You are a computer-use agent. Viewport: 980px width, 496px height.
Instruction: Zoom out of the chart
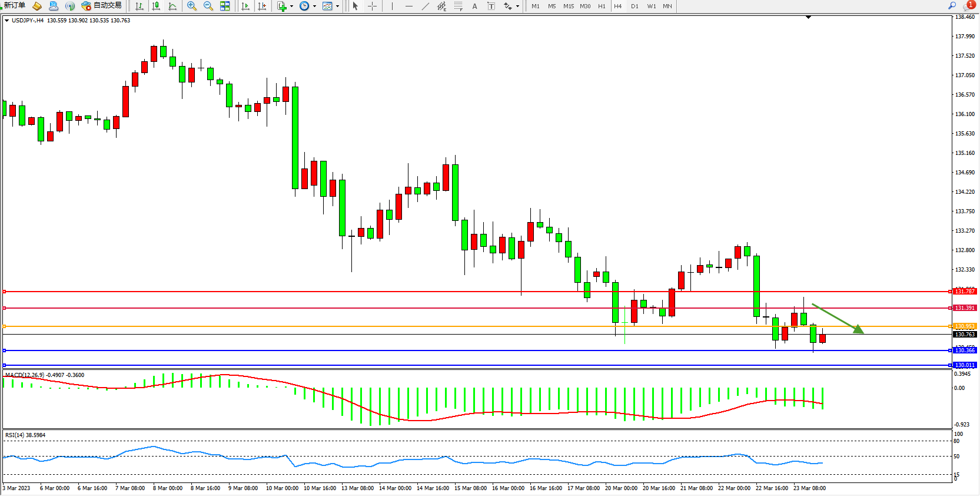[x=208, y=6]
